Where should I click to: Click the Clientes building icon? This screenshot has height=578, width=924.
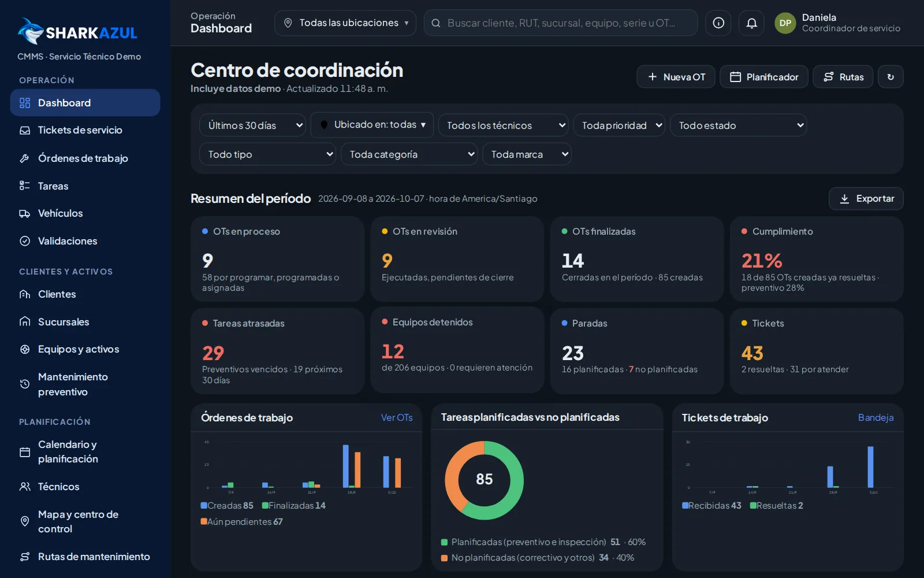point(25,294)
